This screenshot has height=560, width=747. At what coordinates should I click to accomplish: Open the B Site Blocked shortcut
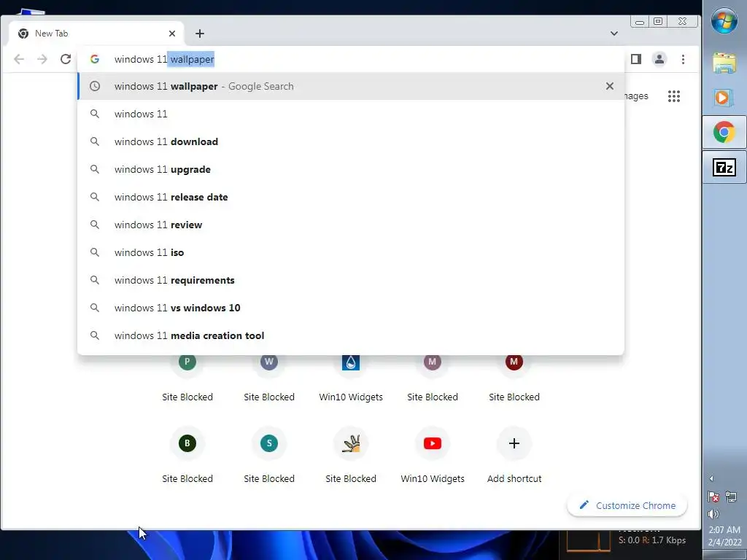pyautogui.click(x=187, y=455)
